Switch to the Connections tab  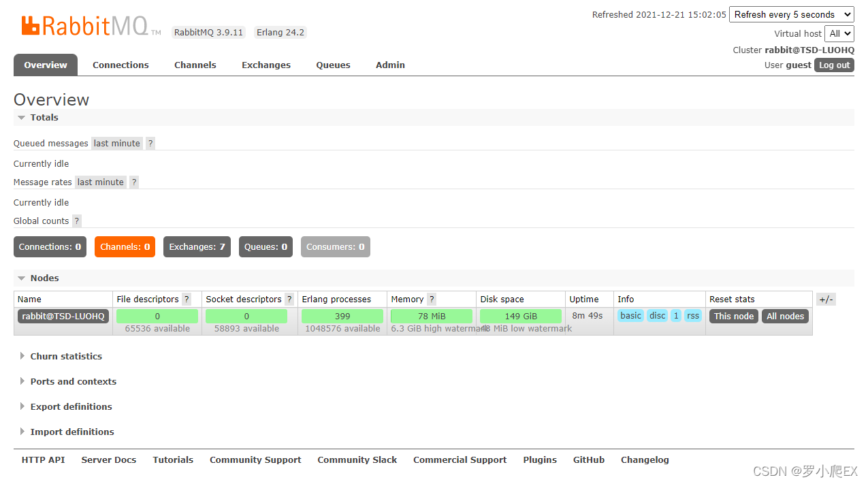click(x=120, y=65)
